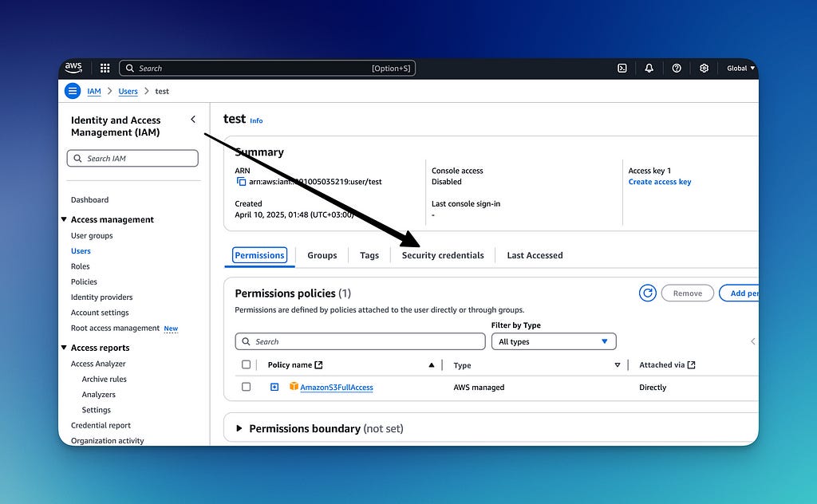Click the AWS managed type cell
This screenshot has height=504, width=817.
pyautogui.click(x=479, y=388)
